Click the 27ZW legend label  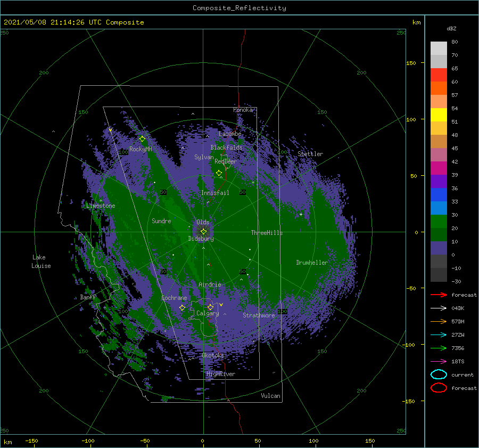pyautogui.click(x=458, y=335)
